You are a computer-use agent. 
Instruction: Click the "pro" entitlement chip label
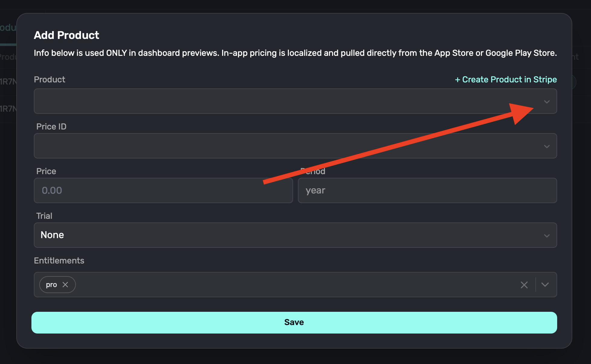pos(51,285)
